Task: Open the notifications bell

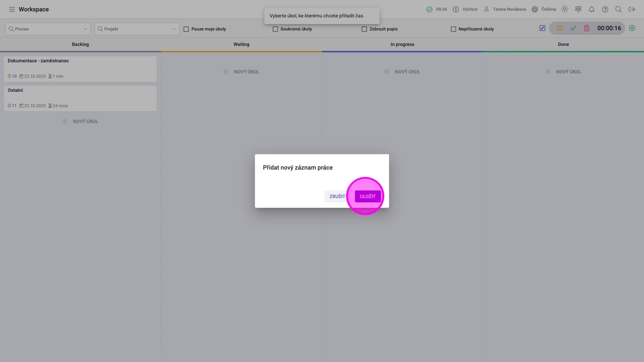Action: click(592, 9)
